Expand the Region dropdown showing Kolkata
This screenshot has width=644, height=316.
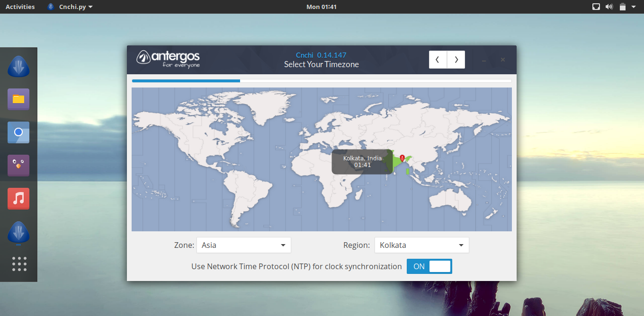pos(421,245)
